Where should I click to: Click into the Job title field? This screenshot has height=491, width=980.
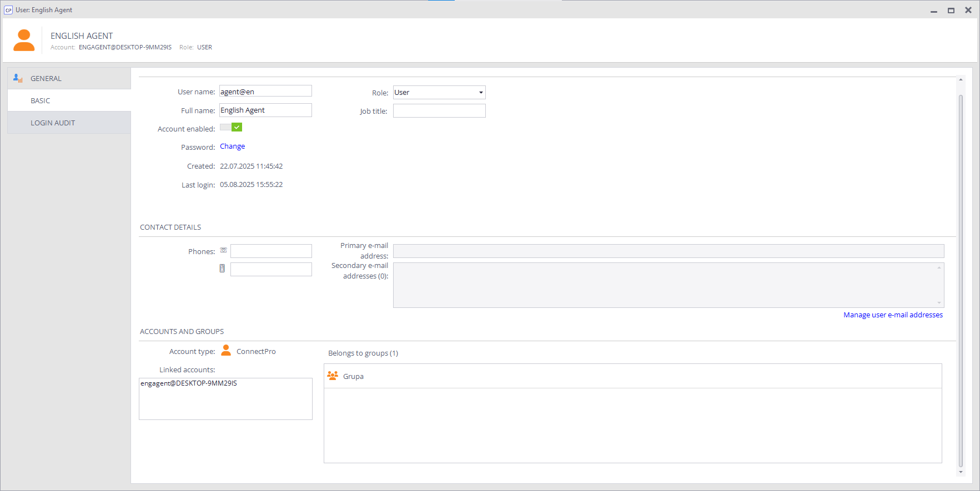pos(439,111)
